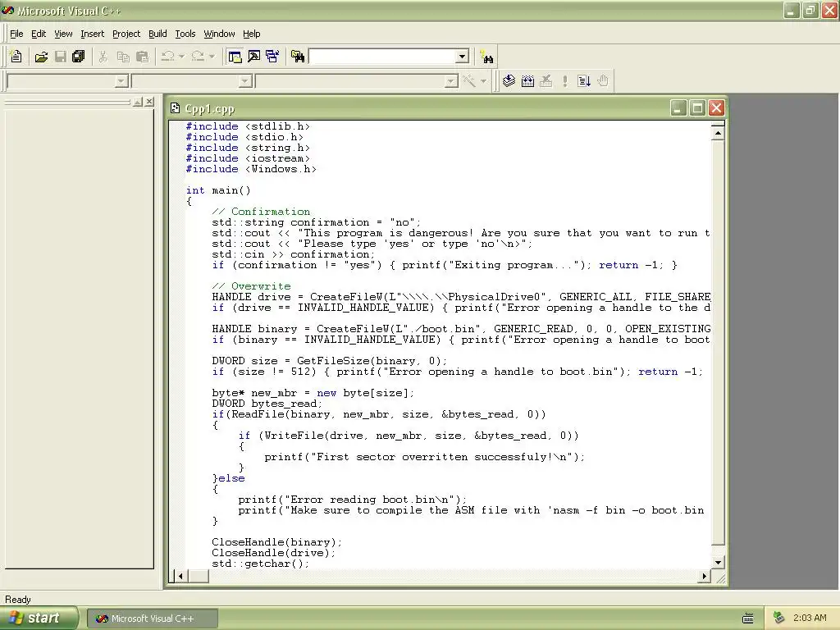
Task: Open the Tools menu
Action: [x=185, y=34]
